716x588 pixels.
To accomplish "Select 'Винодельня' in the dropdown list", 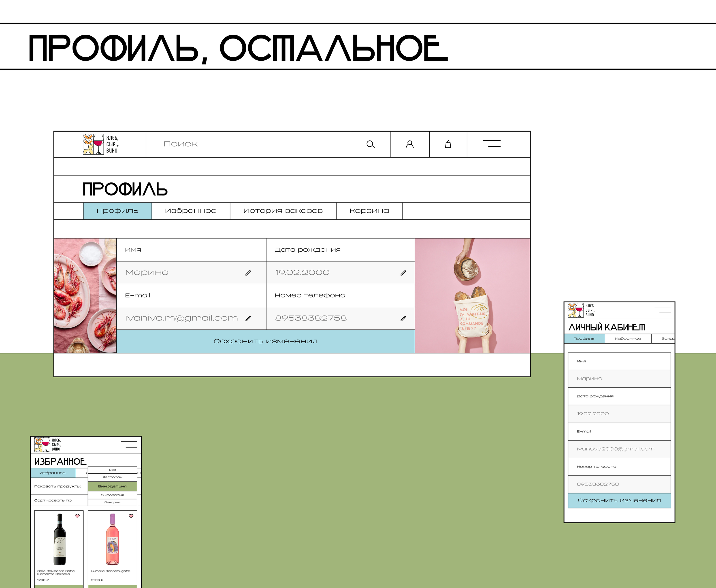I will [112, 486].
